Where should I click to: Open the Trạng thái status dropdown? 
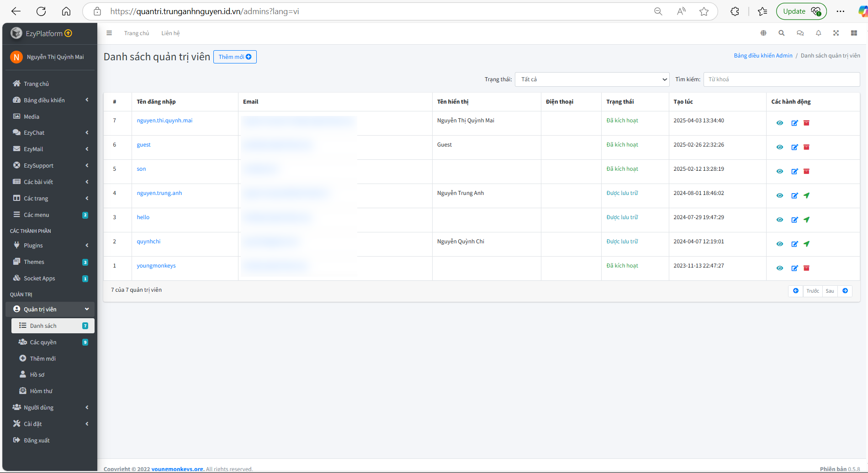pyautogui.click(x=592, y=79)
